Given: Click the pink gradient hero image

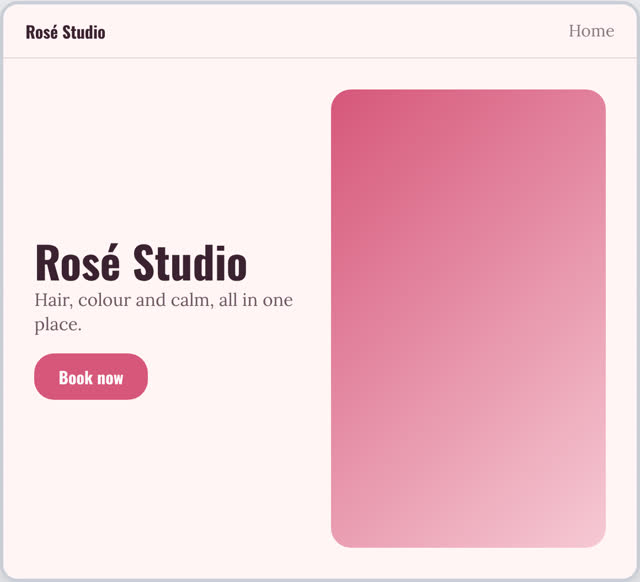Looking at the screenshot, I should [468, 318].
